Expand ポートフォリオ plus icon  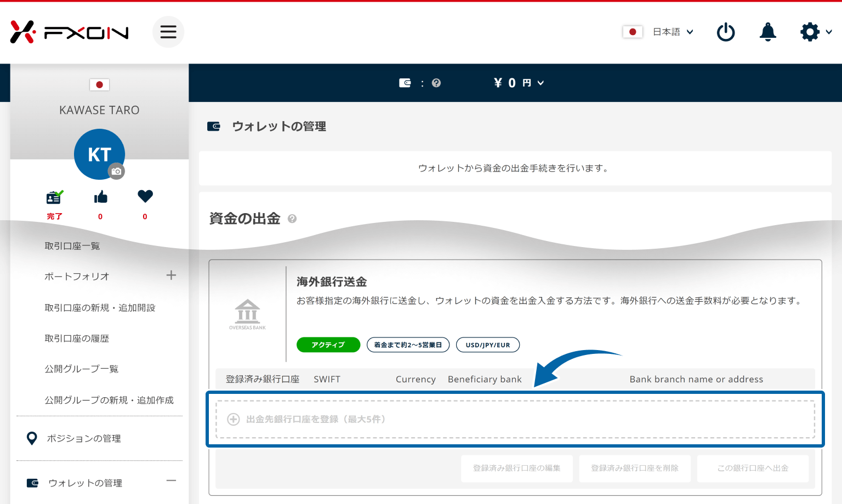click(171, 275)
